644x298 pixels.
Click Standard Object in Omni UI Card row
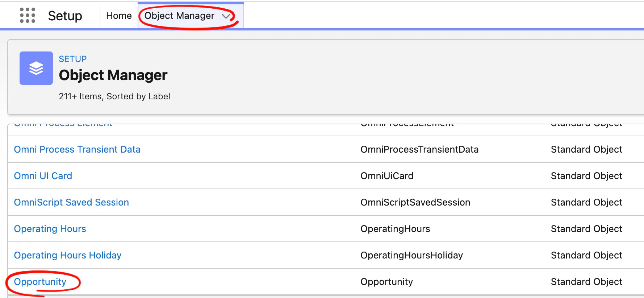click(586, 176)
